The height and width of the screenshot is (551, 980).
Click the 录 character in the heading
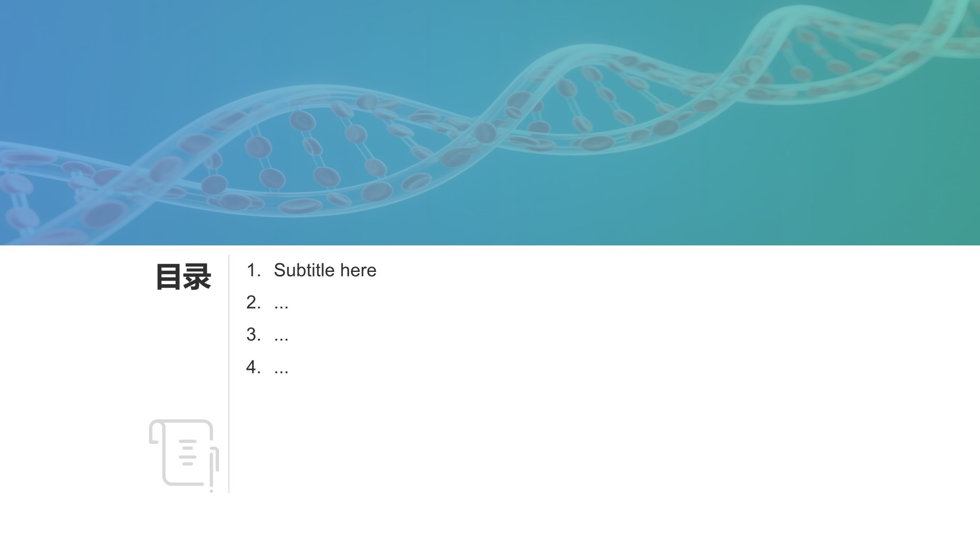[x=198, y=277]
